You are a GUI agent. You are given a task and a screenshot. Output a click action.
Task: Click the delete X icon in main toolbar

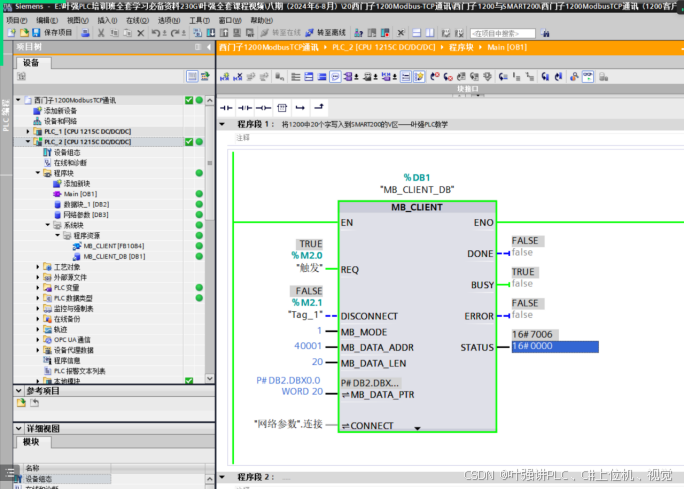coord(140,33)
